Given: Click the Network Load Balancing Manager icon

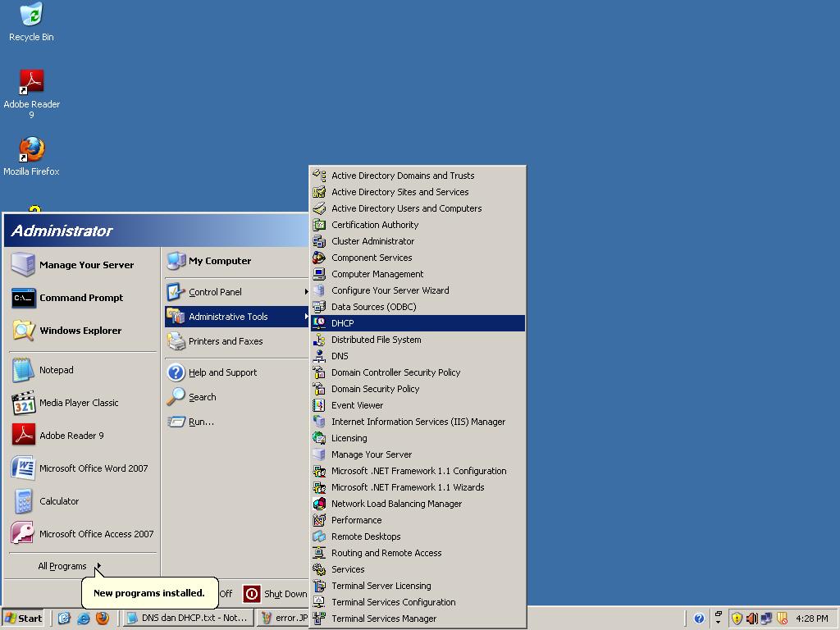Looking at the screenshot, I should (319, 504).
